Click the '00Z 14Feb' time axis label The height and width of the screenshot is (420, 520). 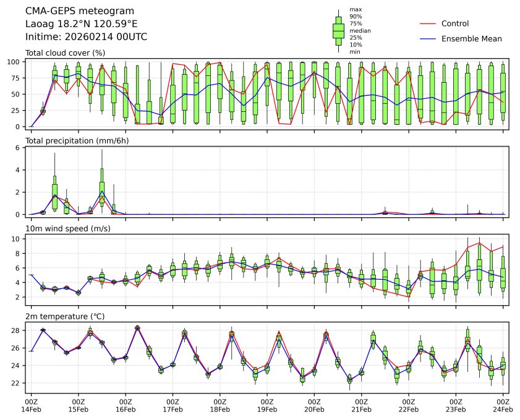pyautogui.click(x=31, y=405)
